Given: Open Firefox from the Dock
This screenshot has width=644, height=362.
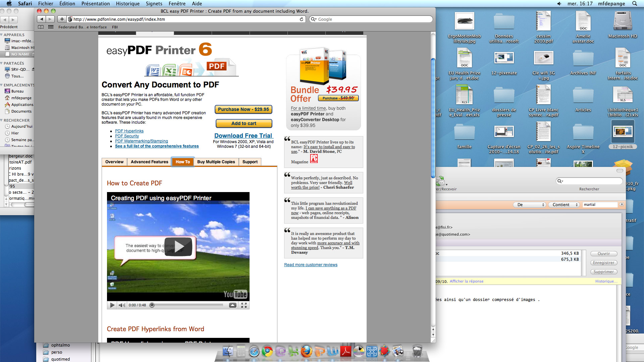Looking at the screenshot, I should pos(306,351).
